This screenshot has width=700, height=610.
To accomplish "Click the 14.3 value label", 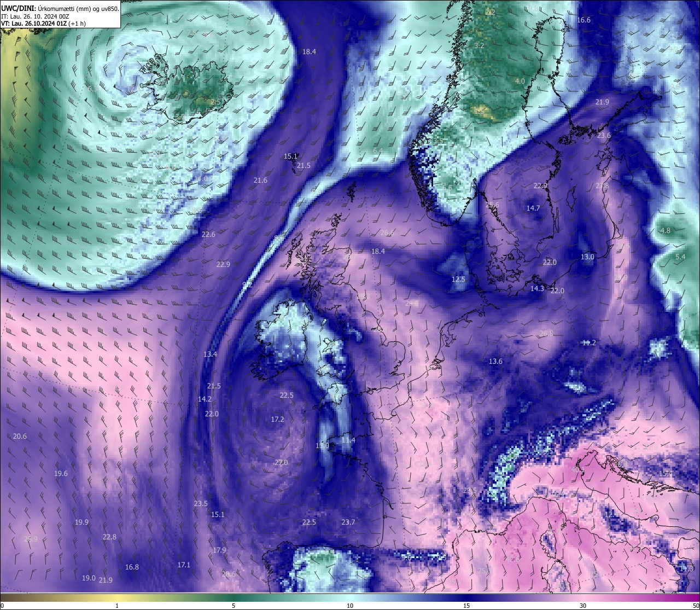I will (538, 289).
